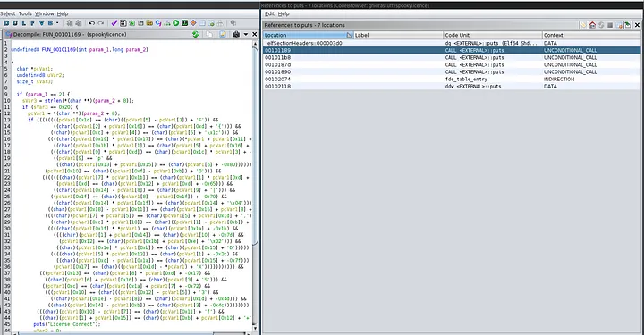Click the snapshot camera icon in Decompile header
Screen dimensions: 644x335
coord(236,34)
